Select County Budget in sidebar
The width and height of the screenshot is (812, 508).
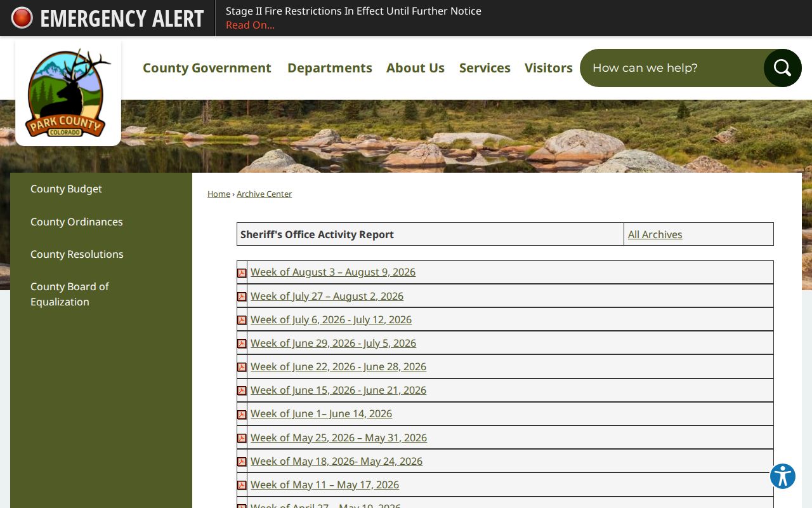pos(66,189)
